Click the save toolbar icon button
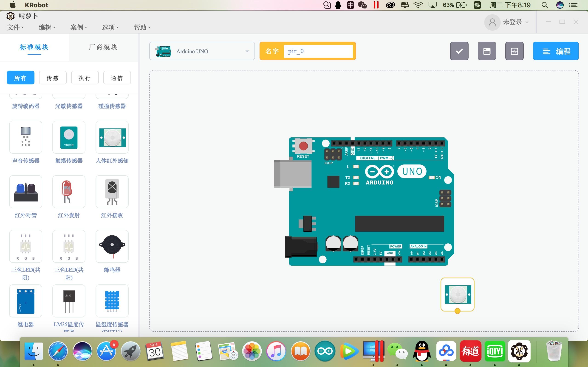Screen dimensions: 588x367 click(487, 51)
